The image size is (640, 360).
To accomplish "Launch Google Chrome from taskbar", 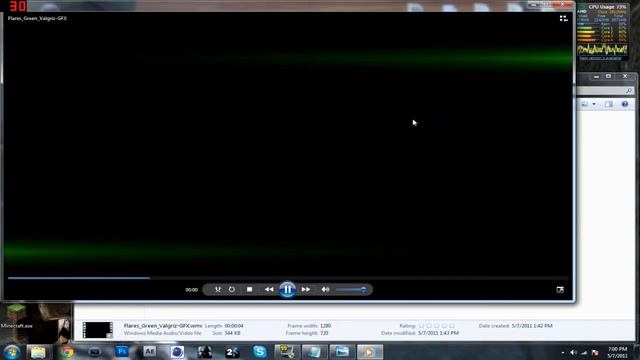I will click(x=67, y=352).
